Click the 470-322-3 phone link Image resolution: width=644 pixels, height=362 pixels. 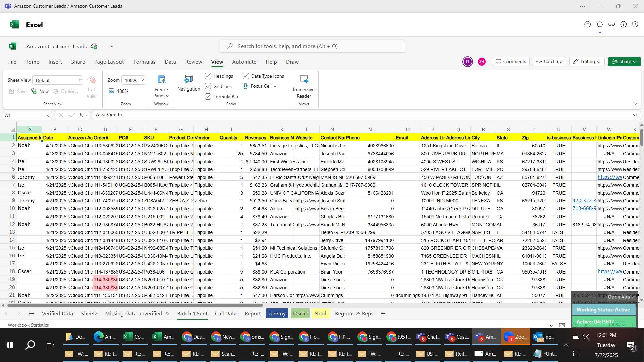(x=584, y=201)
